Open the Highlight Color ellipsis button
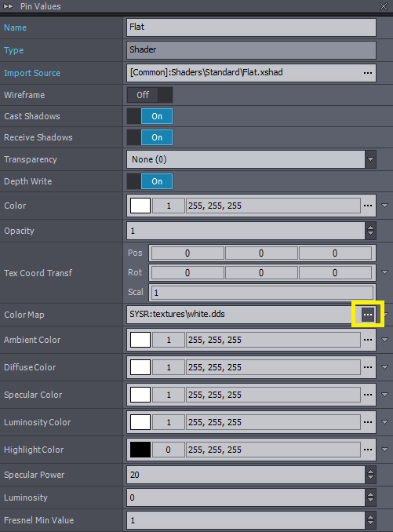The image size is (393, 532). [368, 450]
